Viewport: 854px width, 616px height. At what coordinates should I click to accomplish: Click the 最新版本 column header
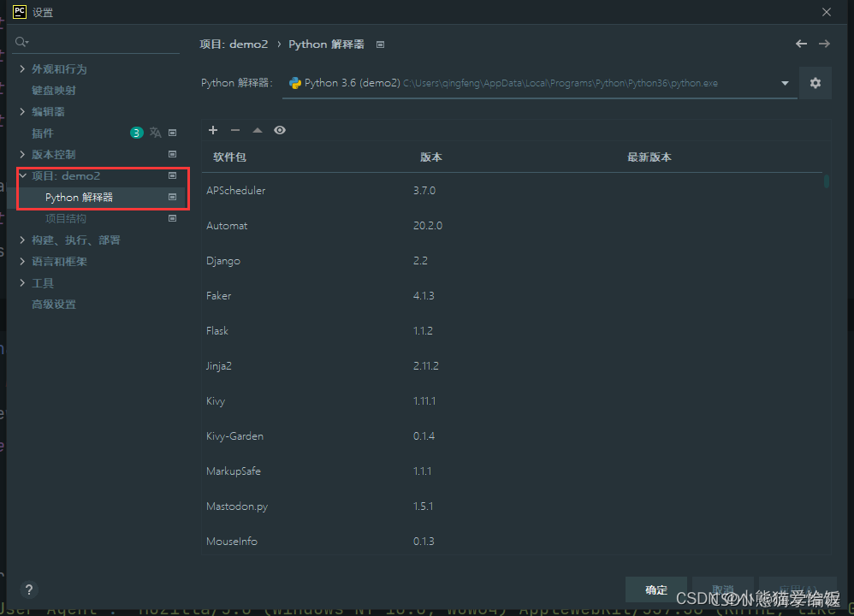click(649, 157)
